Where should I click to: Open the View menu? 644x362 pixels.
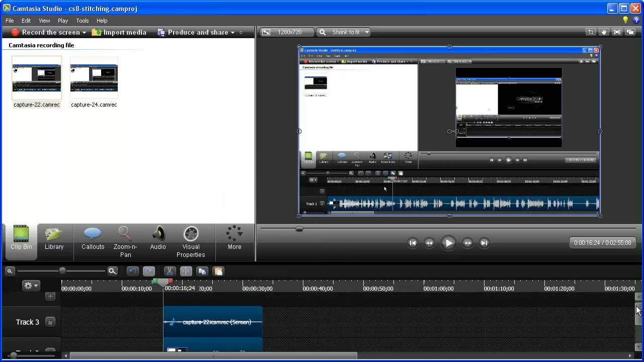tap(44, 21)
